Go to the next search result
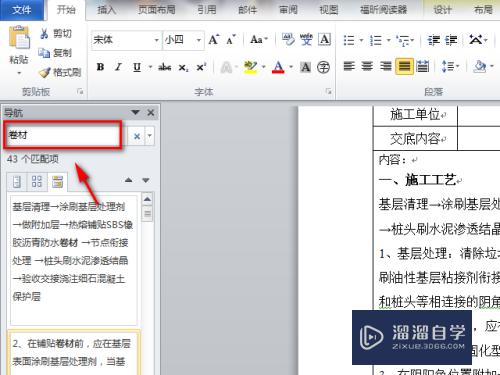The height and width of the screenshot is (375, 500). [x=146, y=180]
